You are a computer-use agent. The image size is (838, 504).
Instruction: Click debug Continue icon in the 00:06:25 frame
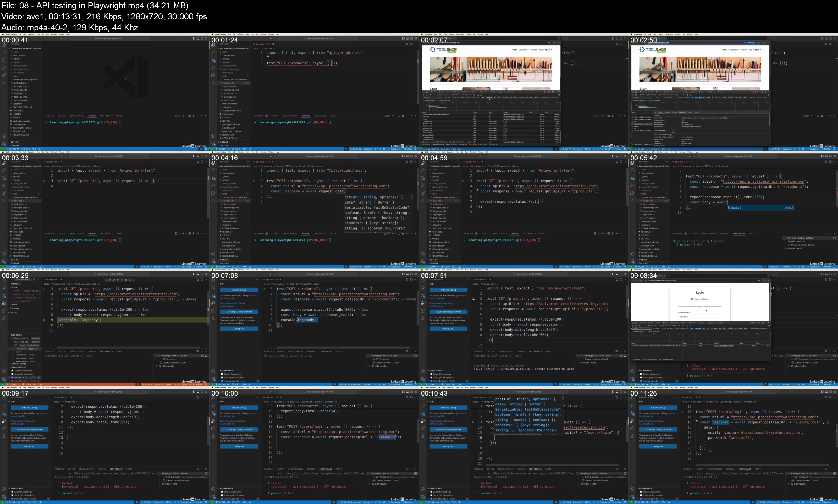click(110, 280)
